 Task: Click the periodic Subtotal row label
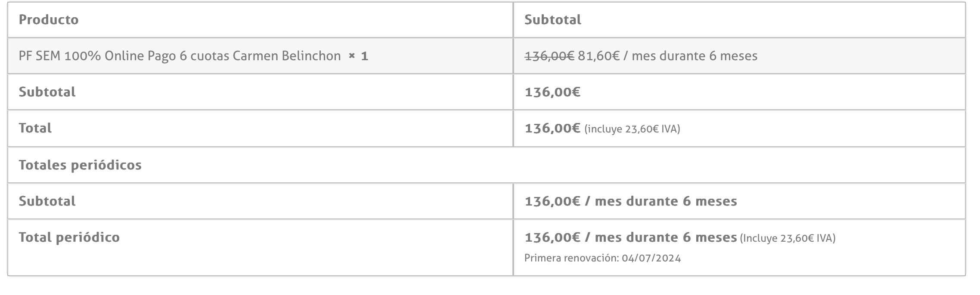47,201
